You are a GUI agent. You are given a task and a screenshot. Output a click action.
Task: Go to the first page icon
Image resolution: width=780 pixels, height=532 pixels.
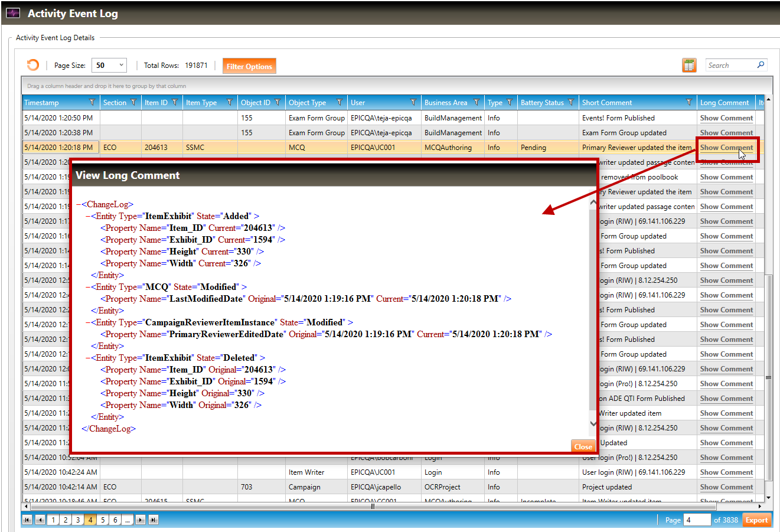tap(28, 520)
